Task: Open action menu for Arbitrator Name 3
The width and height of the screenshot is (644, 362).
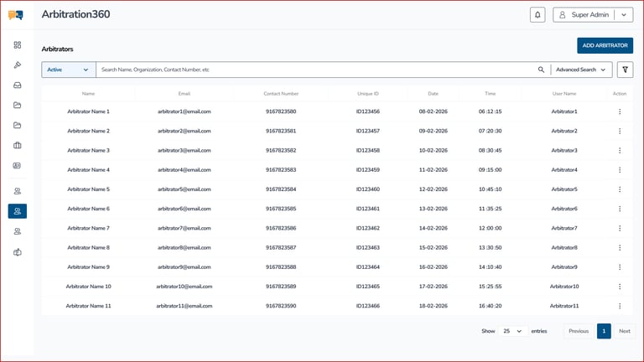Action: [x=620, y=150]
